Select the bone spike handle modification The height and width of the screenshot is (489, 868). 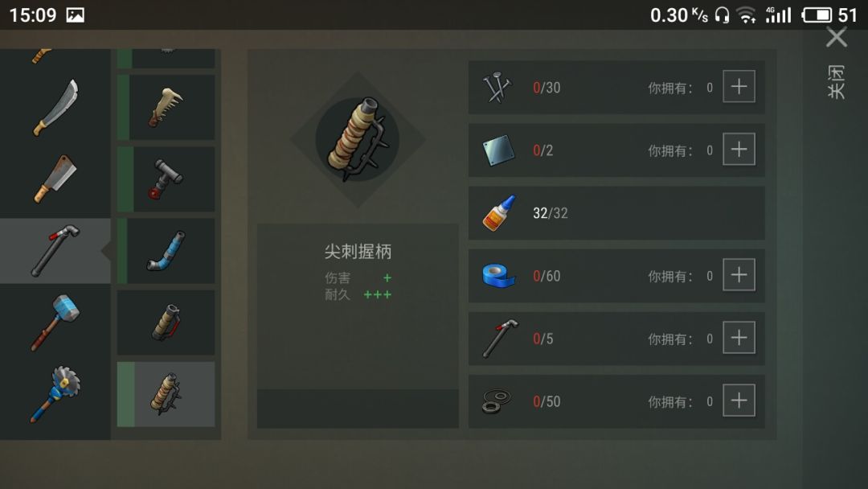pyautogui.click(x=166, y=108)
